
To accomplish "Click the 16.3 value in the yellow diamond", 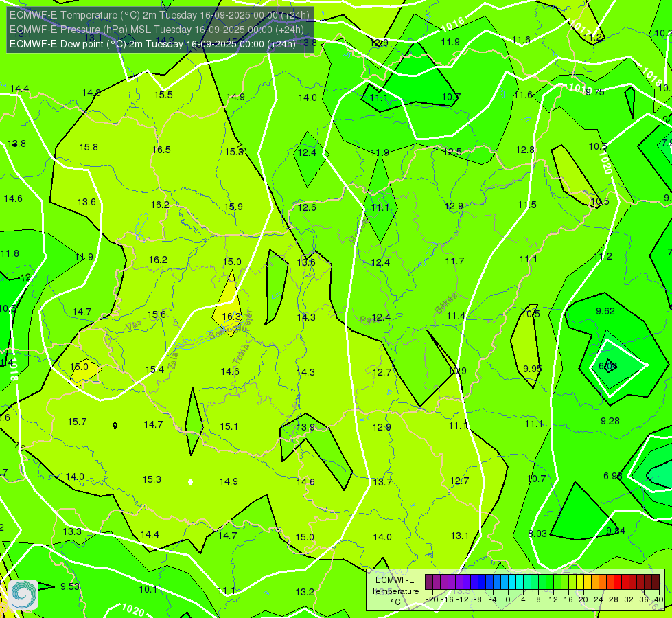I will (231, 317).
